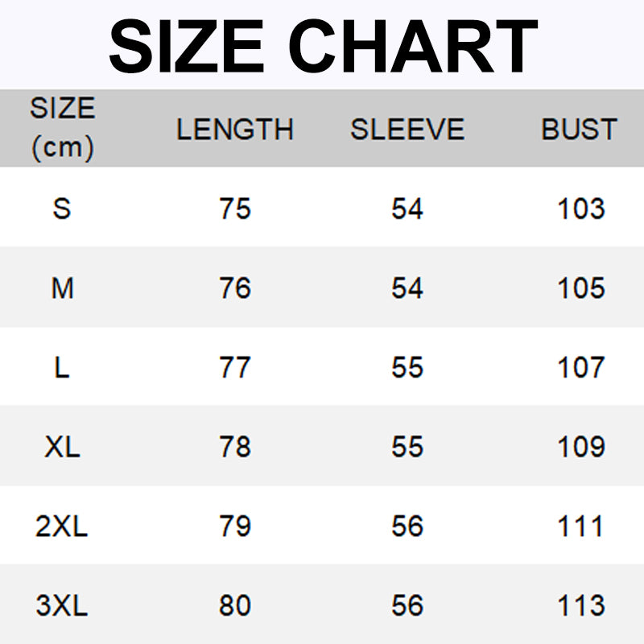Click bust value 105 for size M
Screen dimensions: 644x644
pos(580,288)
